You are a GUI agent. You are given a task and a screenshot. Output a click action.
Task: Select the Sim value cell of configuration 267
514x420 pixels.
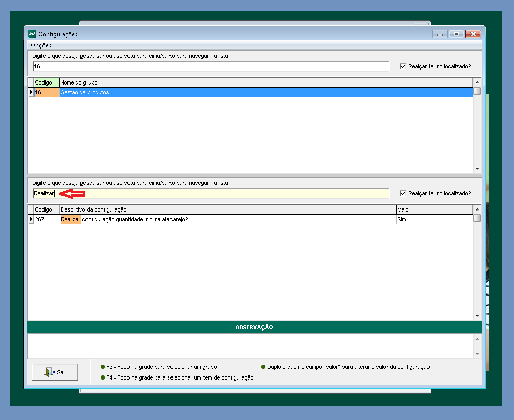433,220
